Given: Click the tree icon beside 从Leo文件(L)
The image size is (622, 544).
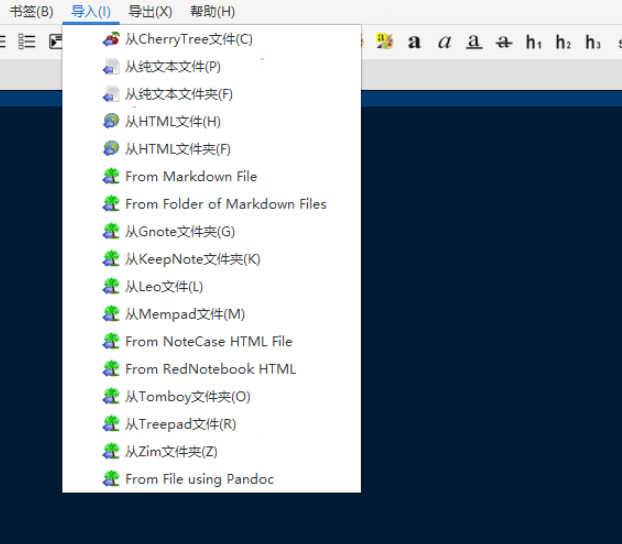Looking at the screenshot, I should pyautogui.click(x=111, y=286).
